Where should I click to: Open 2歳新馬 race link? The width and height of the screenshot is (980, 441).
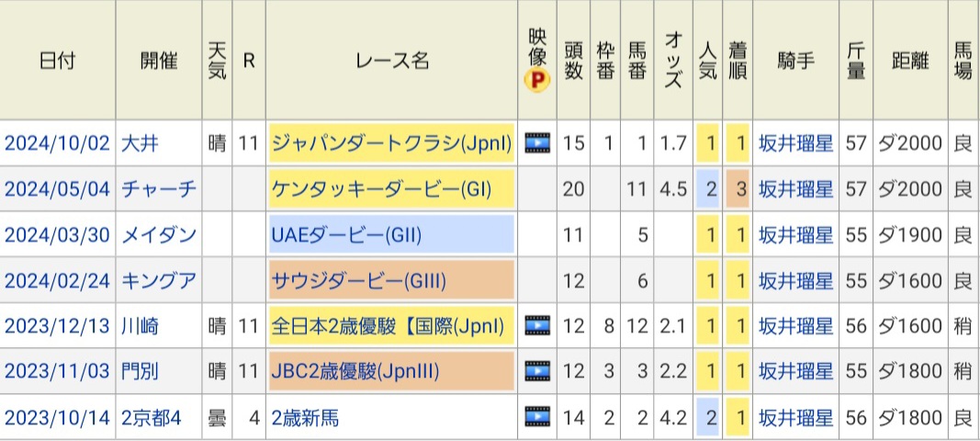point(305,418)
